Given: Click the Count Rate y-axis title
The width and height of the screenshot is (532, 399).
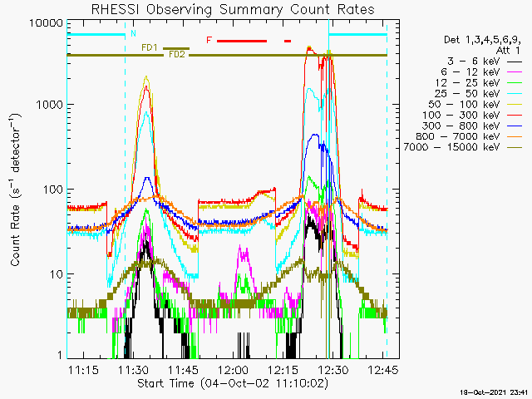Looking at the screenshot, I should (15, 190).
